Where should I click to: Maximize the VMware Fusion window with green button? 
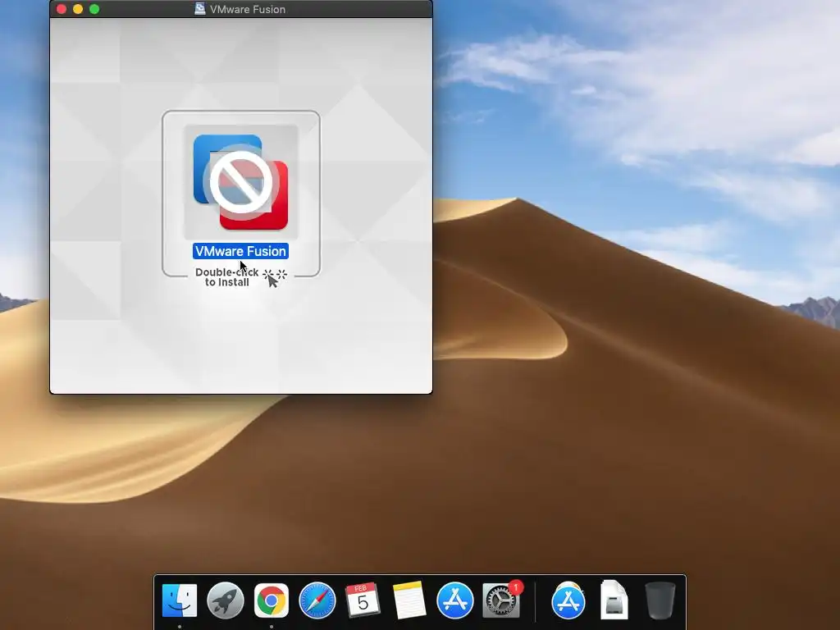point(94,9)
